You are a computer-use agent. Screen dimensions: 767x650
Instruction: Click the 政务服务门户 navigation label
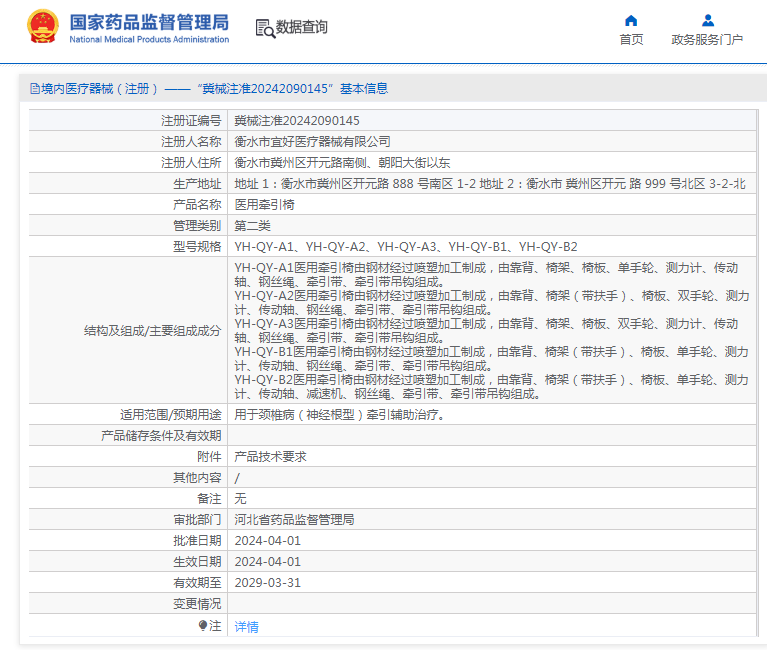point(707,40)
